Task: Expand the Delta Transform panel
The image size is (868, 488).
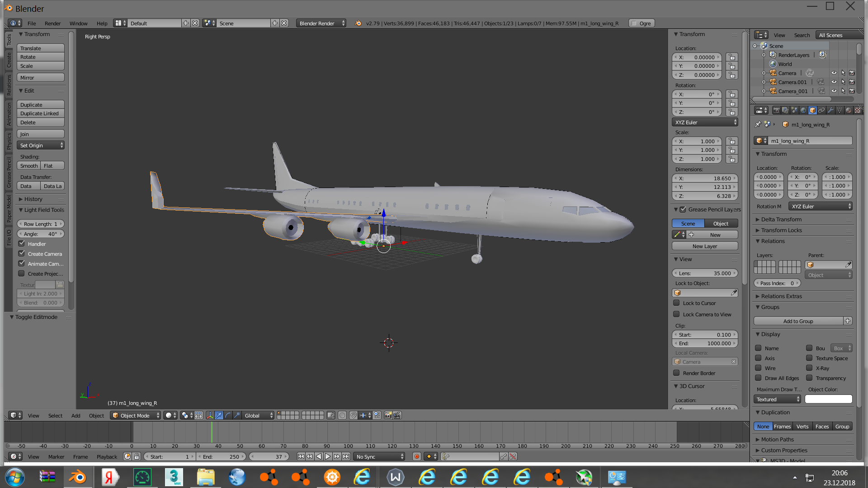Action: [781, 220]
